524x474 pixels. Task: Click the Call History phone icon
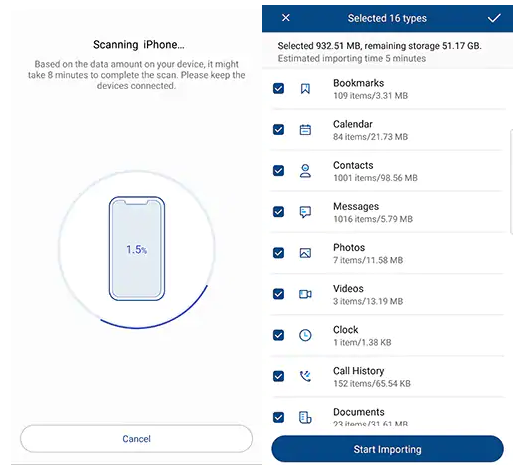pyautogui.click(x=305, y=376)
